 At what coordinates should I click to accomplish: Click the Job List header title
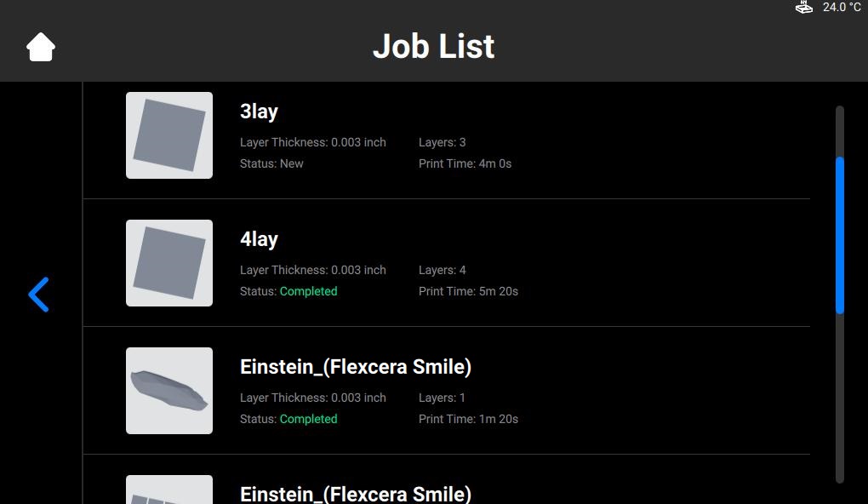pos(433,46)
